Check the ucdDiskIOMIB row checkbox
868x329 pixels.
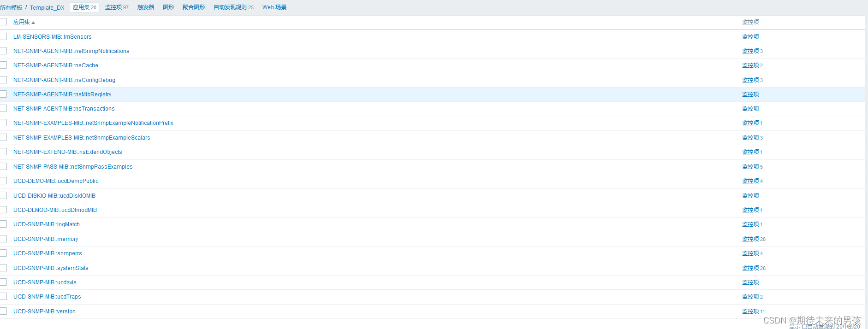3,195
